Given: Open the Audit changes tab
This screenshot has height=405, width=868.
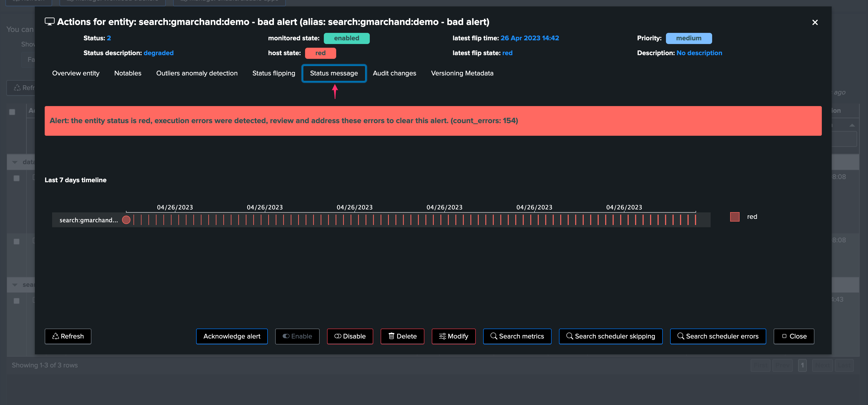Looking at the screenshot, I should tap(394, 73).
